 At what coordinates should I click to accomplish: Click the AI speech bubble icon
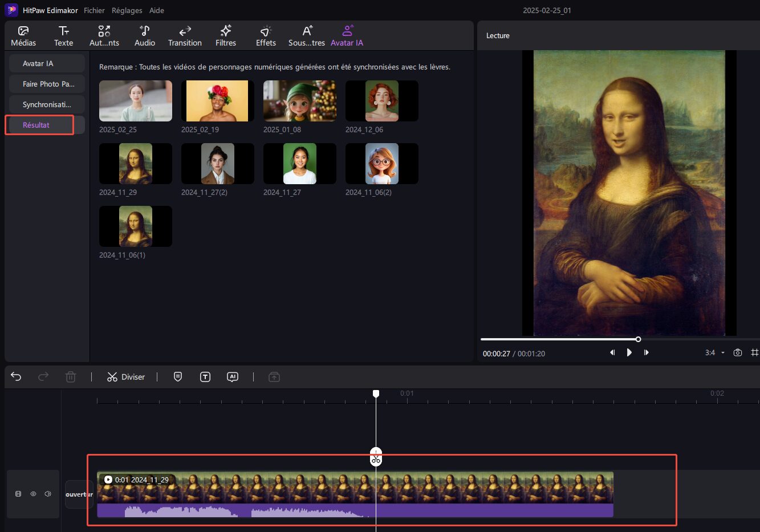233,377
